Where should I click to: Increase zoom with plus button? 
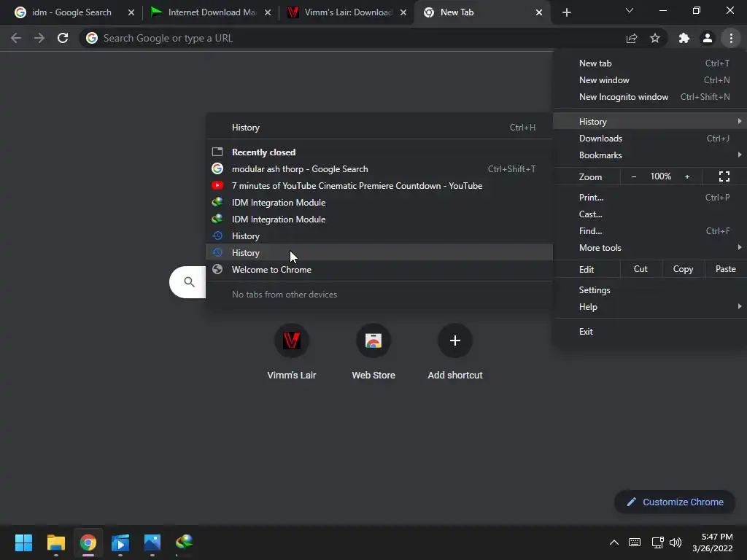pyautogui.click(x=687, y=176)
